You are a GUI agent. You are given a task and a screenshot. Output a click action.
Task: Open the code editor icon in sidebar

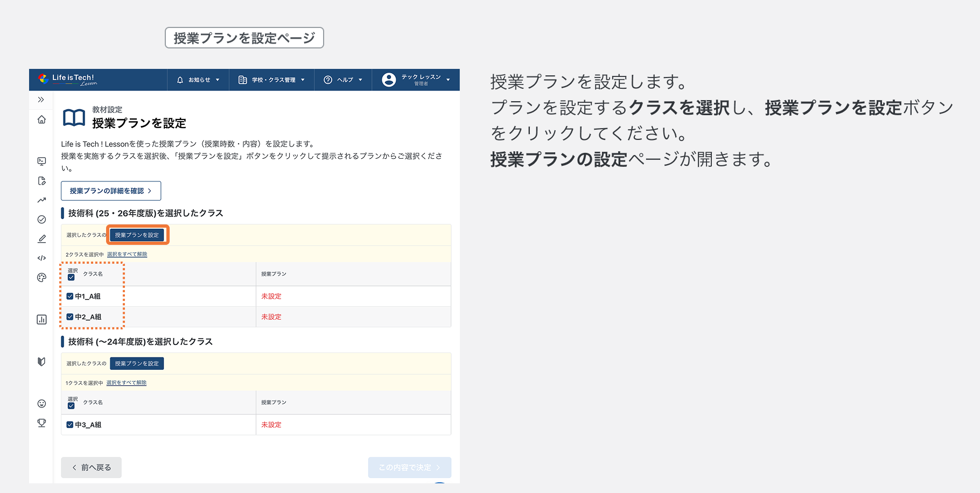pos(41,258)
